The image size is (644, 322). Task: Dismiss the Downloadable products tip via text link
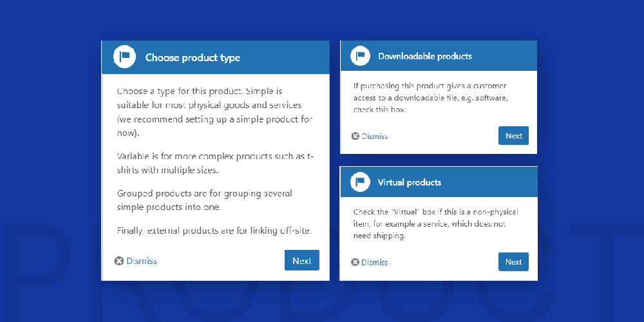[x=375, y=137]
